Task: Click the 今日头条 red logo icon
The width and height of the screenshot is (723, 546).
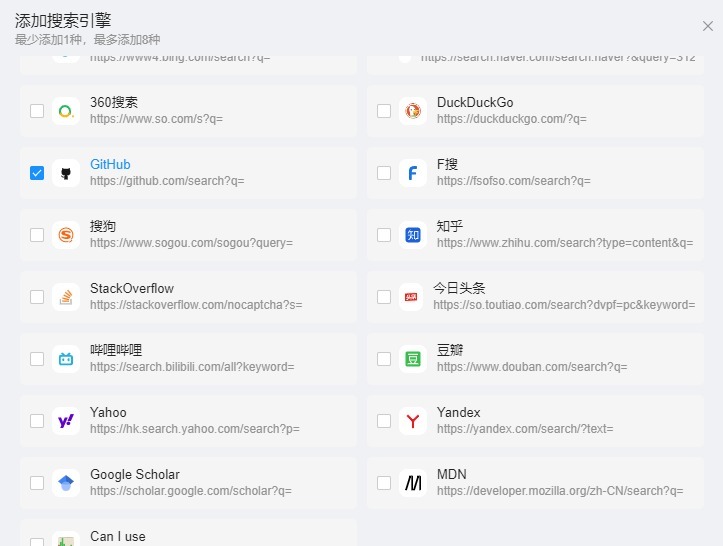Action: click(x=411, y=297)
